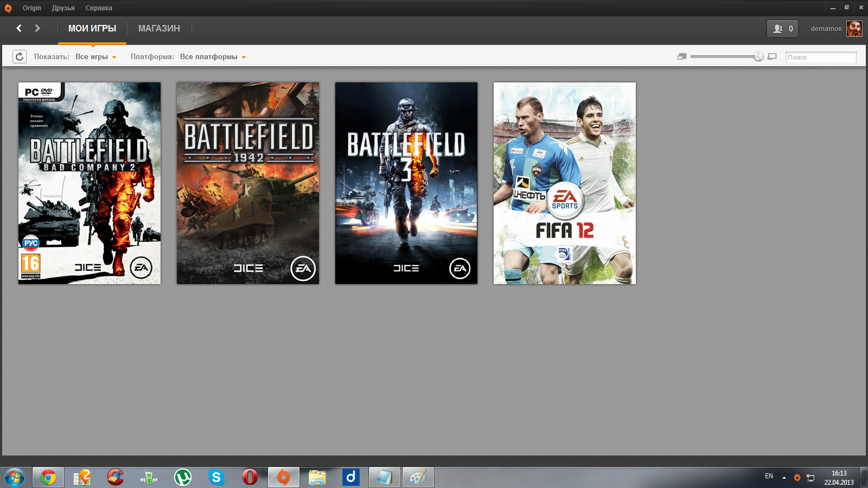Select Battlefield Bad Company 2 cover
This screenshot has width=868, height=488.
[x=90, y=183]
